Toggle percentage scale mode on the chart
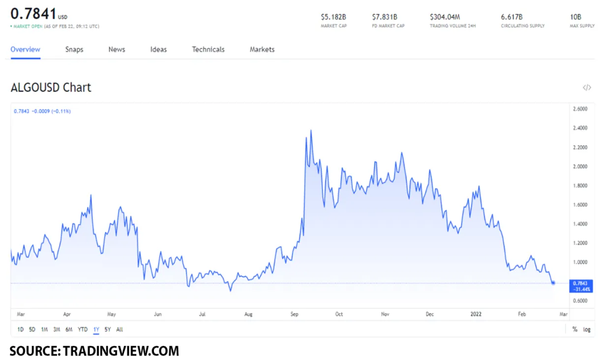 tap(574, 330)
